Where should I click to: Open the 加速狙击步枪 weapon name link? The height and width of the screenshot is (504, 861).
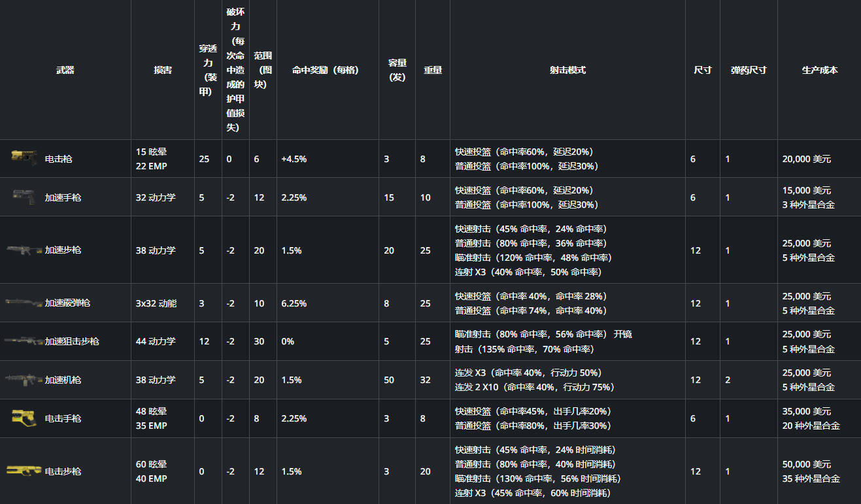72,341
